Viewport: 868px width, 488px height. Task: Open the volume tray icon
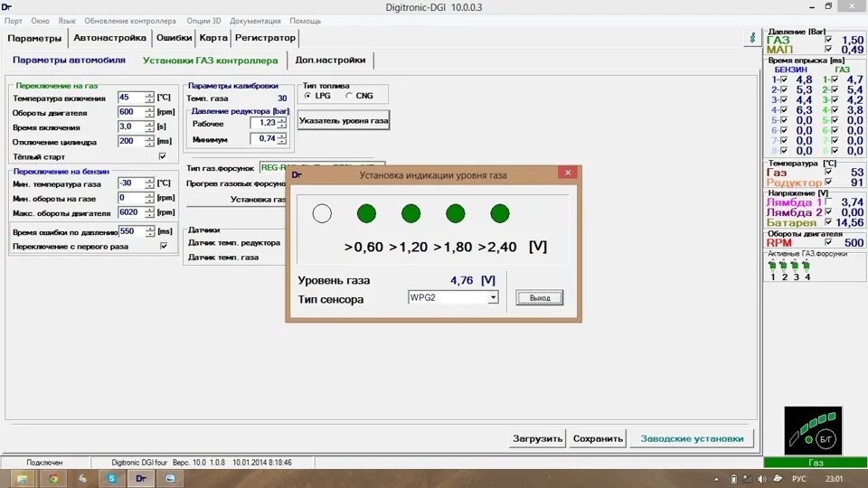pyautogui.click(x=762, y=479)
